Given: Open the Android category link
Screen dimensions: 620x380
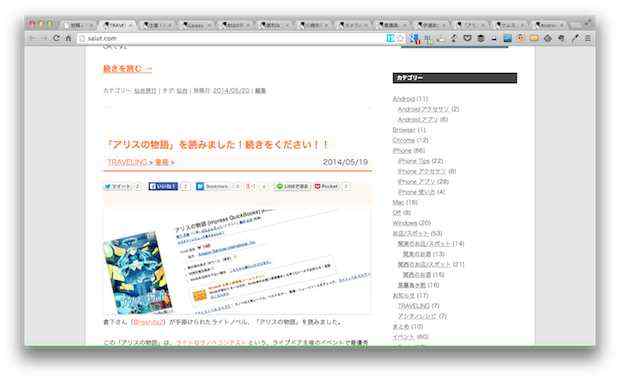Looking at the screenshot, I should click(403, 98).
